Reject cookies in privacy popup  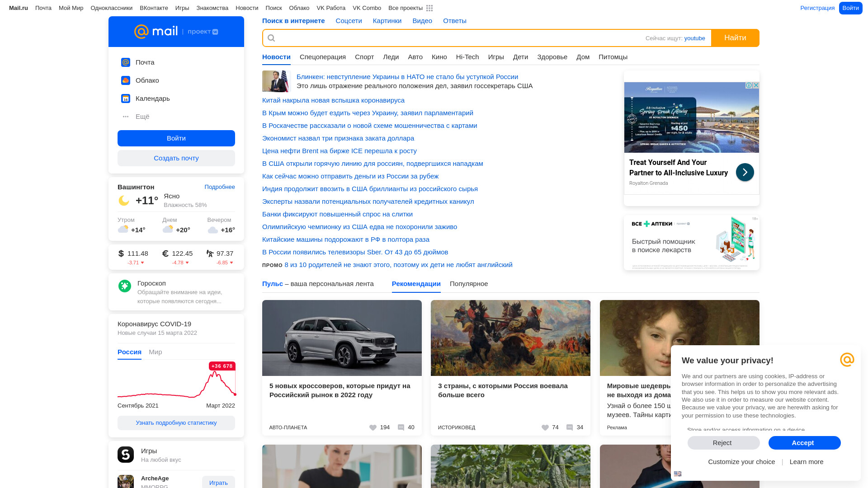724,443
